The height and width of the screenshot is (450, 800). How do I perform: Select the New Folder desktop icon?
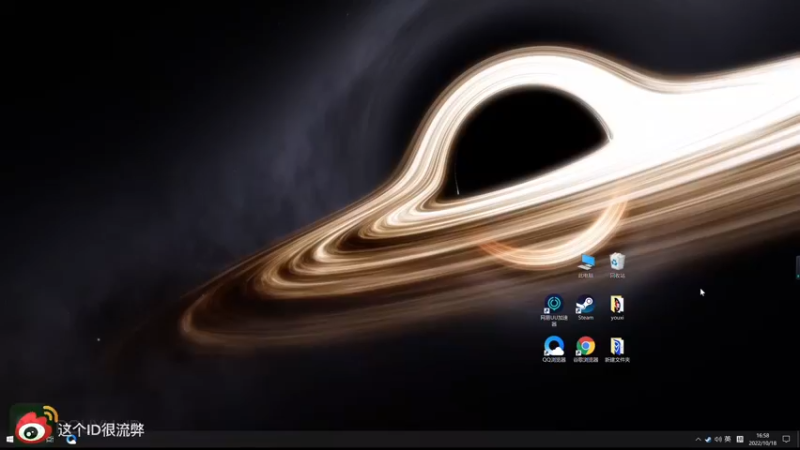pyautogui.click(x=617, y=349)
